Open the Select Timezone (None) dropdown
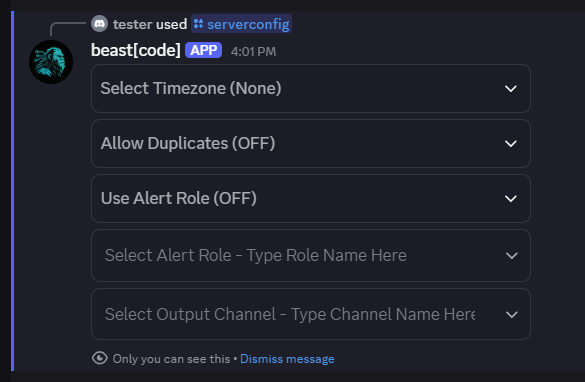Image resolution: width=585 pixels, height=382 pixels. tap(311, 88)
